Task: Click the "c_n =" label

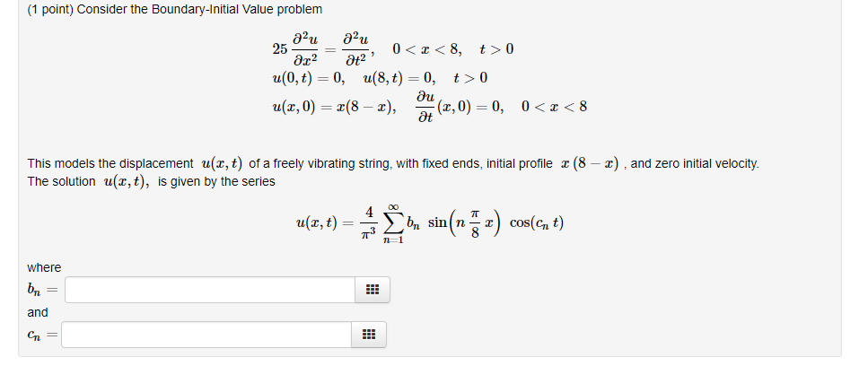Action: 42,335
